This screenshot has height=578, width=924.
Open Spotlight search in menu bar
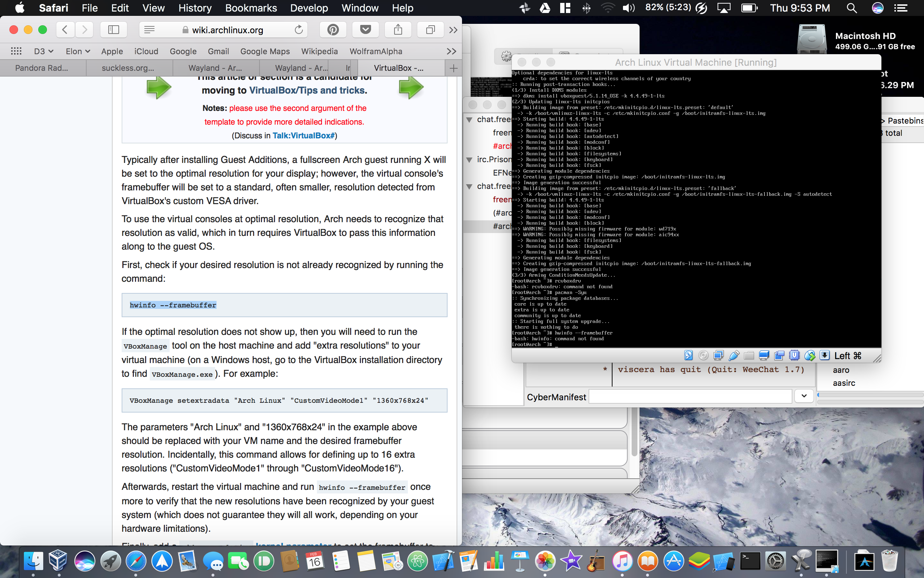[x=851, y=8]
